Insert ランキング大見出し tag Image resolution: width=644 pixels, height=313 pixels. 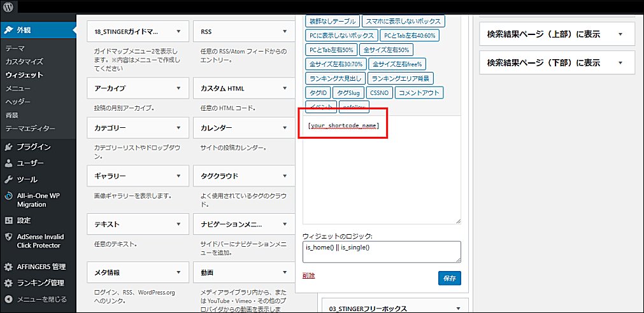335,78
